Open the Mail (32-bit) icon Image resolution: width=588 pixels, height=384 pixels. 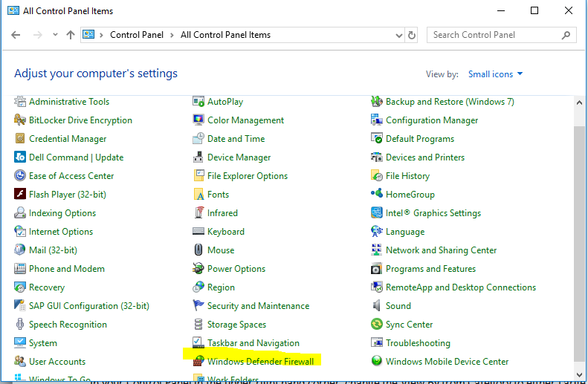tap(20, 250)
